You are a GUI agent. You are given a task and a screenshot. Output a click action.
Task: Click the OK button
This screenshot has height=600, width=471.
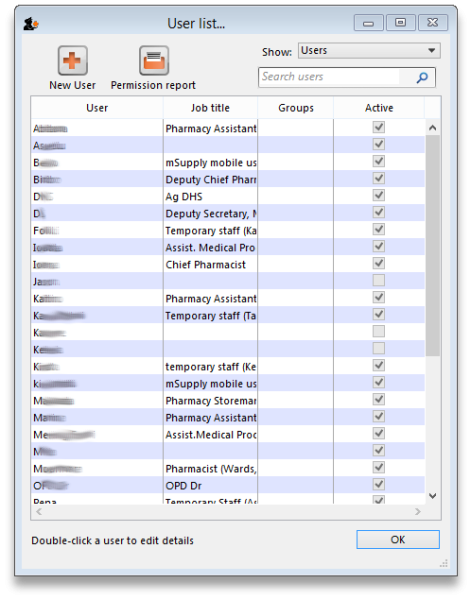click(398, 540)
